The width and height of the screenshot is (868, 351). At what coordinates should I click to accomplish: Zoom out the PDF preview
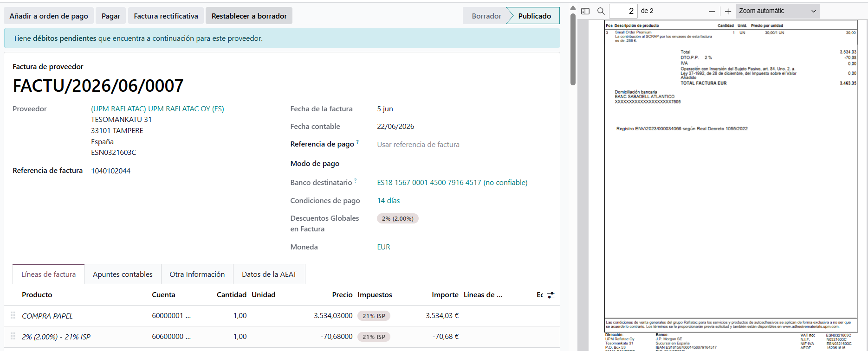click(x=712, y=11)
